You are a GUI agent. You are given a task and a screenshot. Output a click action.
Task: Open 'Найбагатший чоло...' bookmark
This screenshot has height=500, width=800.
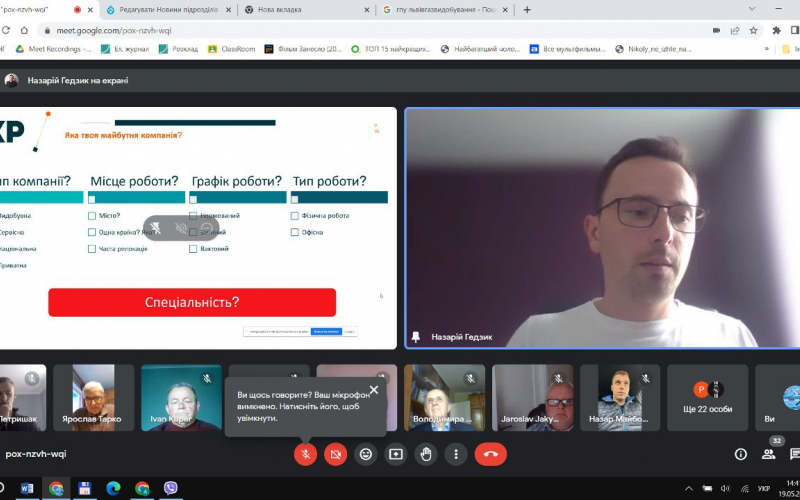tap(481, 49)
